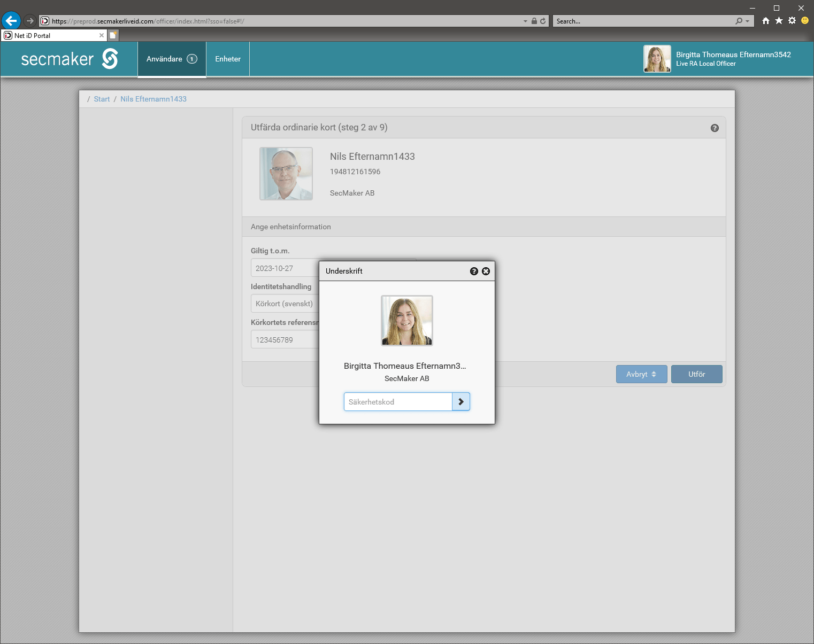Screen dimensions: 814x644
Task: Click the help icon in Utfärda panel header
Action: (715, 128)
